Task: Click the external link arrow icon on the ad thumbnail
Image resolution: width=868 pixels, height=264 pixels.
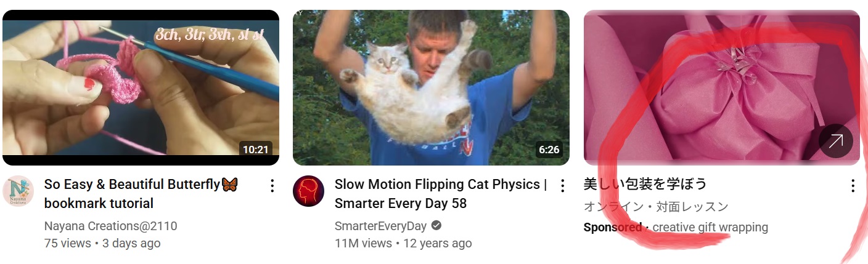Action: point(836,142)
